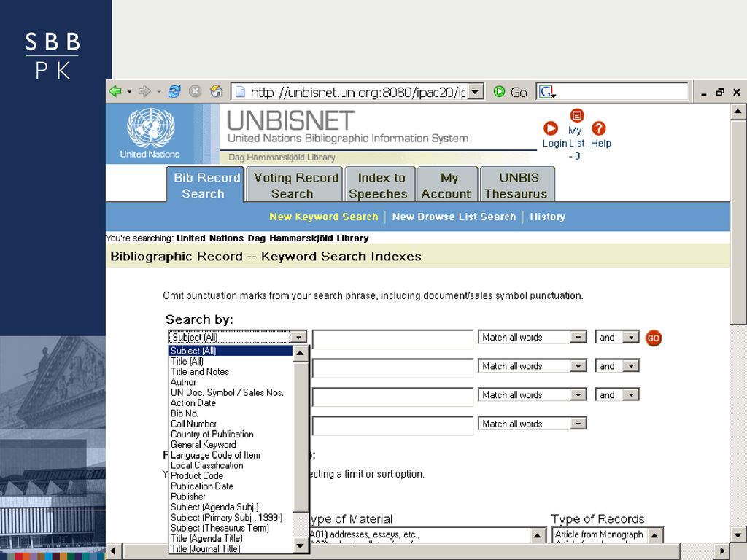Open the UNBIS Thesaurus tab

(517, 184)
